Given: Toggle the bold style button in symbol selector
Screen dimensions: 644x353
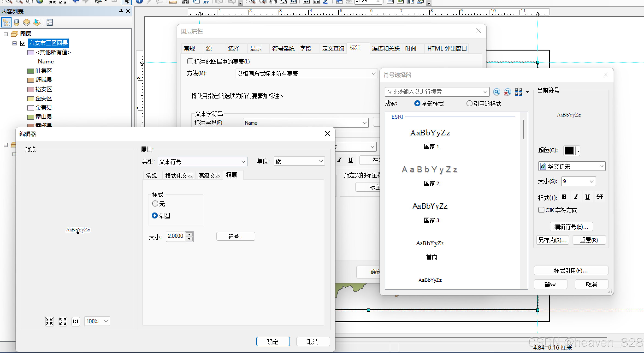Looking at the screenshot, I should pyautogui.click(x=564, y=197).
